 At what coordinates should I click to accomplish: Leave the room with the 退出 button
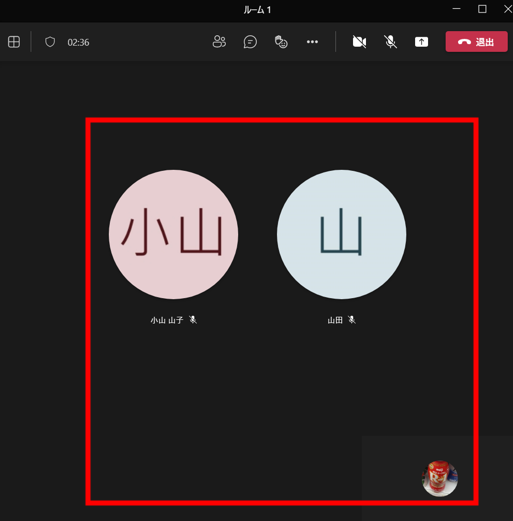pyautogui.click(x=476, y=42)
